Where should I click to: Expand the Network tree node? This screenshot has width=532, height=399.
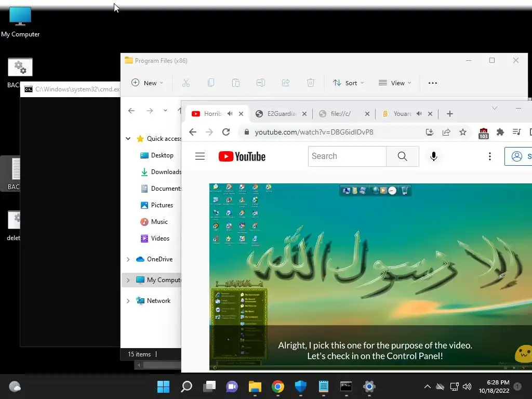(128, 301)
